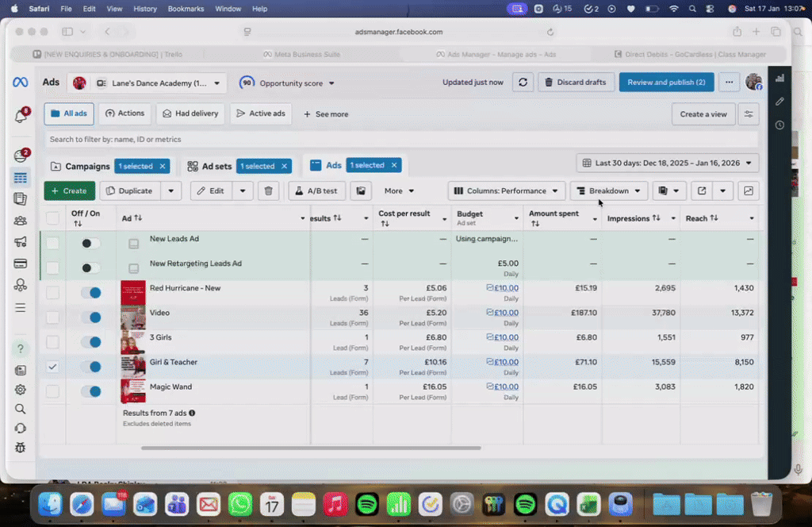Click the A/B test button
This screenshot has width=812, height=527.
(x=316, y=190)
